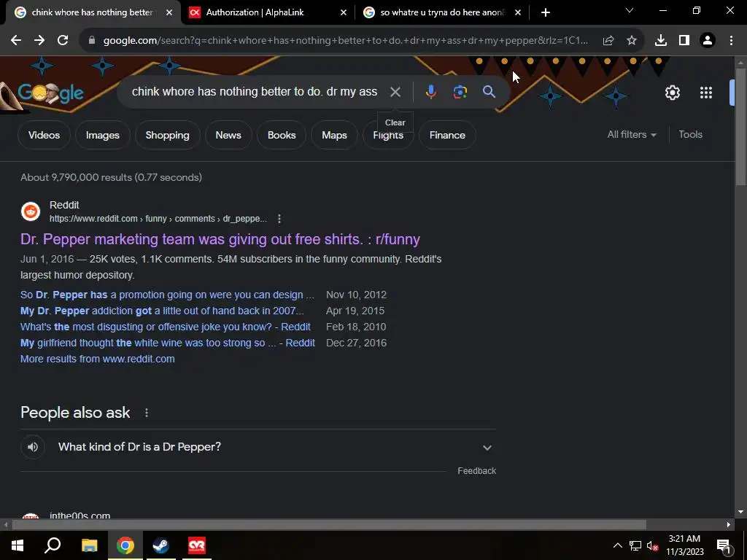747x560 pixels.
Task: Open Chrome downloads
Action: pos(661,41)
